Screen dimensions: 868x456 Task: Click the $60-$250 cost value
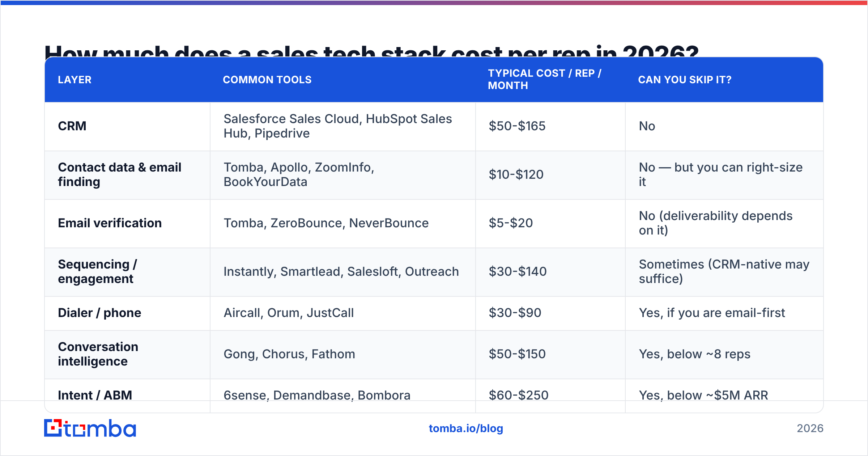coord(519,395)
